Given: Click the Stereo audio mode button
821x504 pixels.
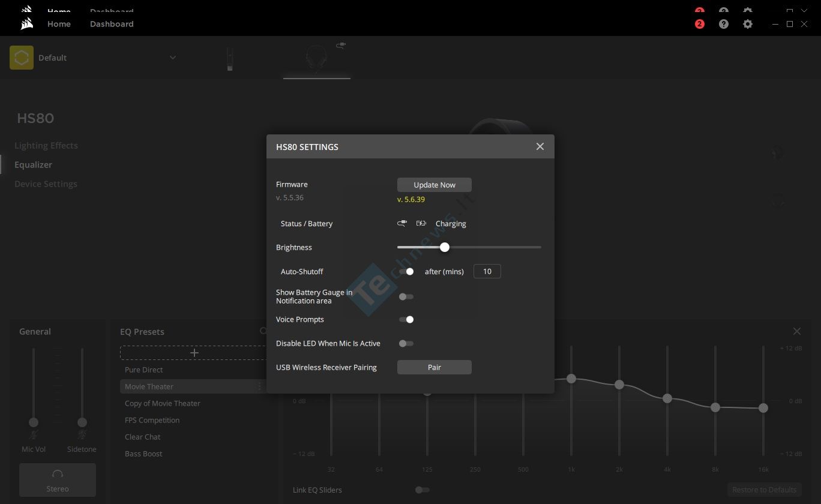Looking at the screenshot, I should point(58,480).
